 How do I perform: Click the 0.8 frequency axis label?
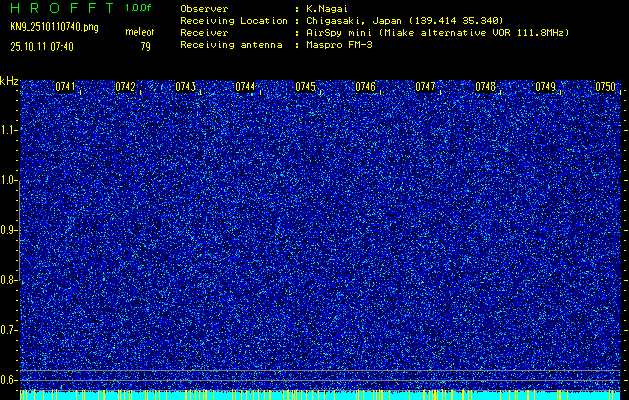tap(9, 280)
